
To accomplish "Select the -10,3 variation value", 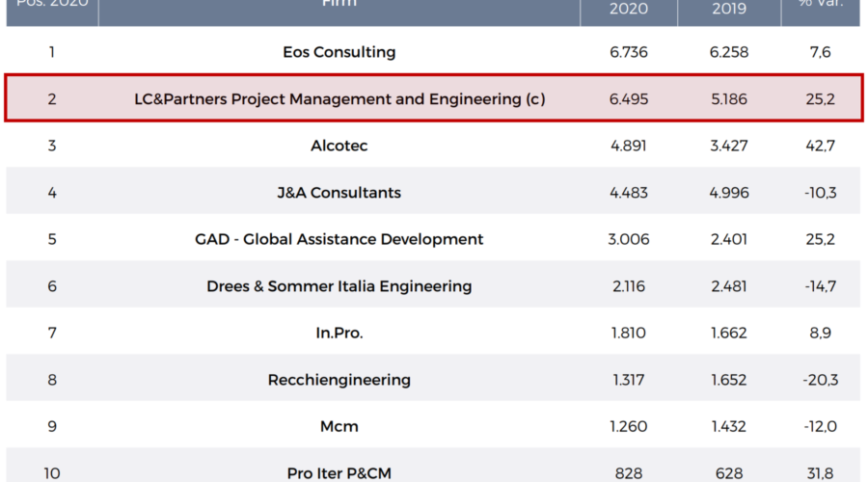I will tap(821, 193).
